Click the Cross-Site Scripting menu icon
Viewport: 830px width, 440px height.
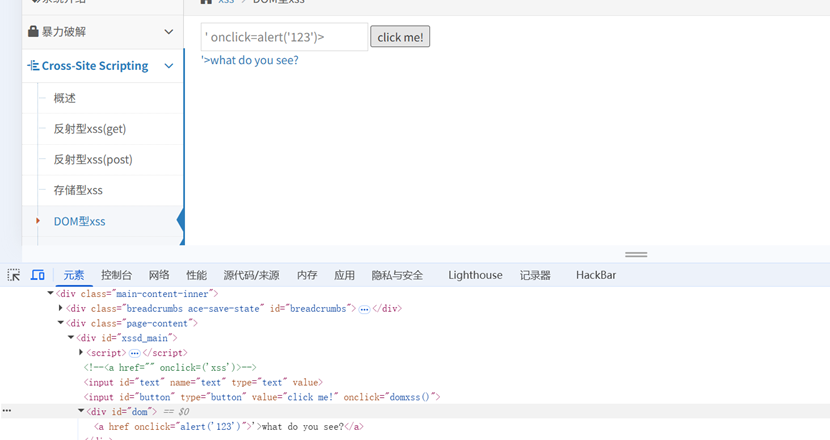[x=33, y=66]
